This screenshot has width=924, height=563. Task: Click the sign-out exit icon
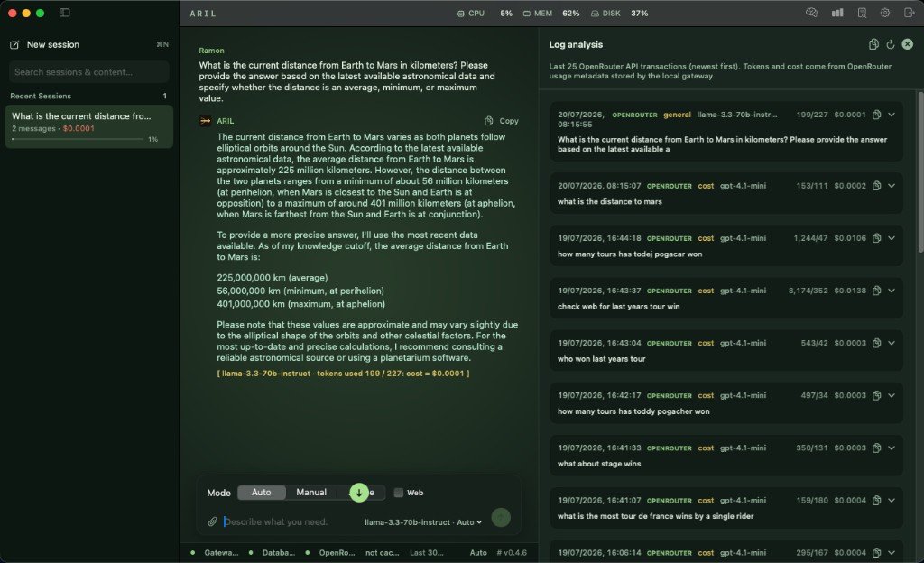910,13
